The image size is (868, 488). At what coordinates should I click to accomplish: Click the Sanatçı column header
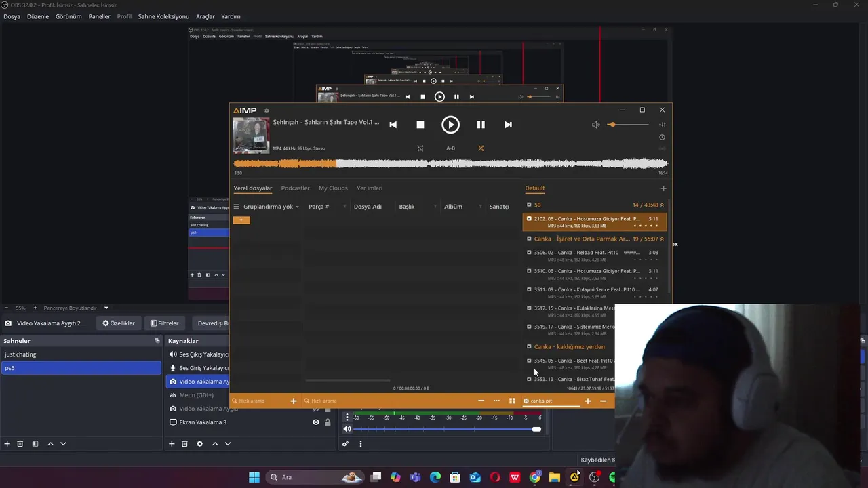click(499, 207)
